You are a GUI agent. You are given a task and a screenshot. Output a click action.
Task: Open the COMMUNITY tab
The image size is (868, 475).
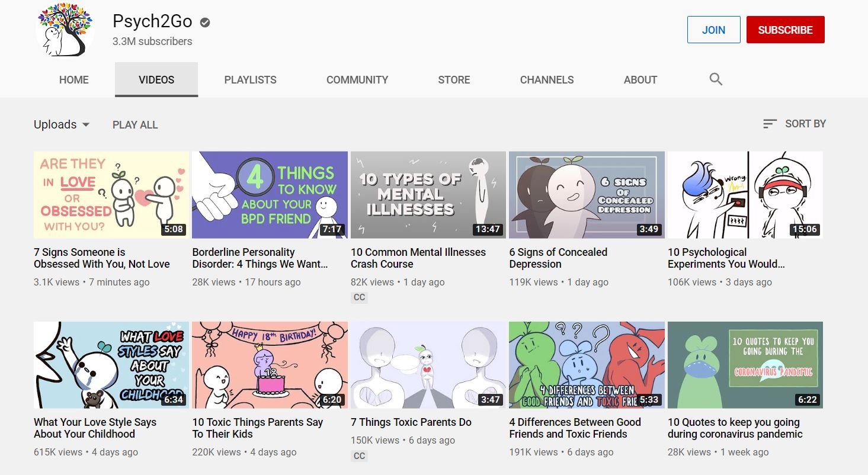point(357,79)
